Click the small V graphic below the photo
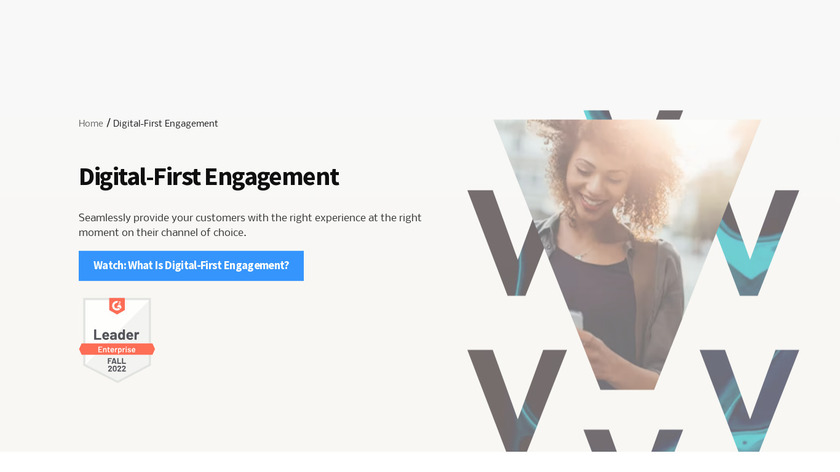Viewport: 840px width, 472px height. [633, 440]
